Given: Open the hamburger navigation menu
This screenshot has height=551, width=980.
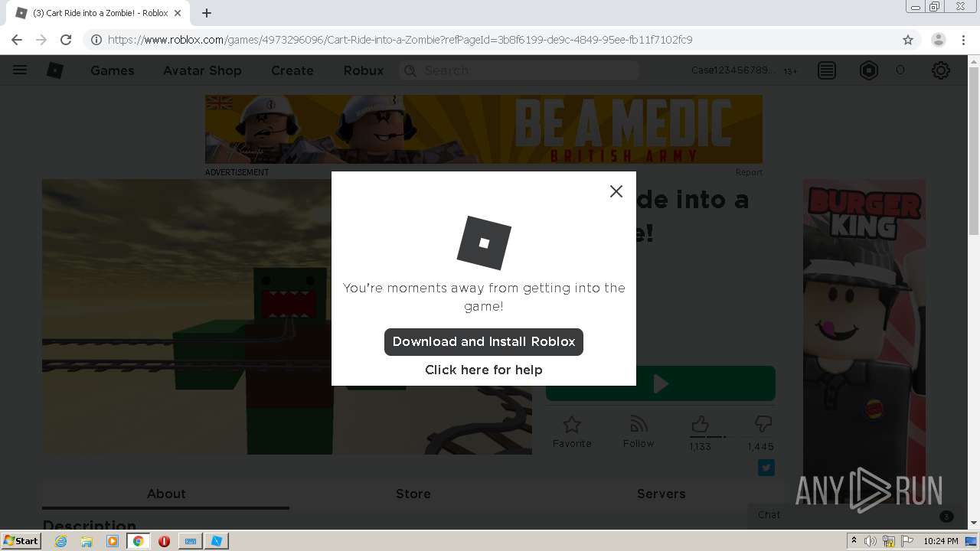Looking at the screenshot, I should click(20, 70).
